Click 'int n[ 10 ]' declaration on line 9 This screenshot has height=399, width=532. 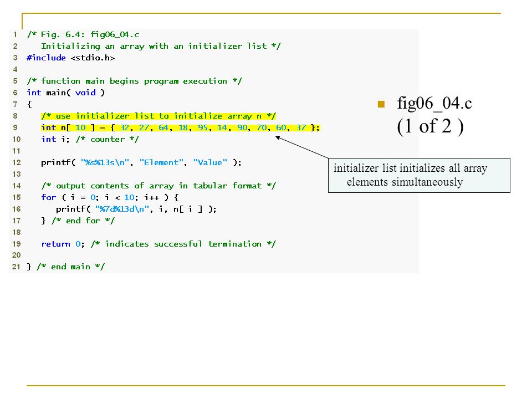click(x=68, y=127)
